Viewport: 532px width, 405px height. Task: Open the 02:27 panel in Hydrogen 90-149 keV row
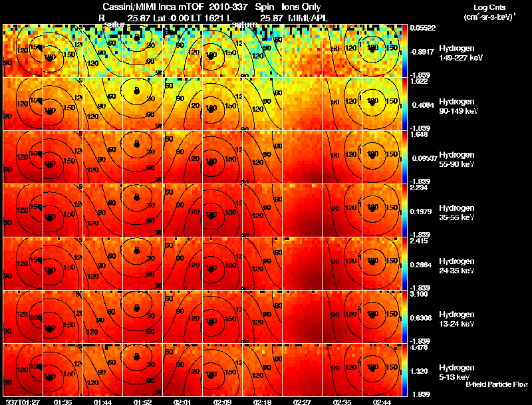[x=302, y=104]
